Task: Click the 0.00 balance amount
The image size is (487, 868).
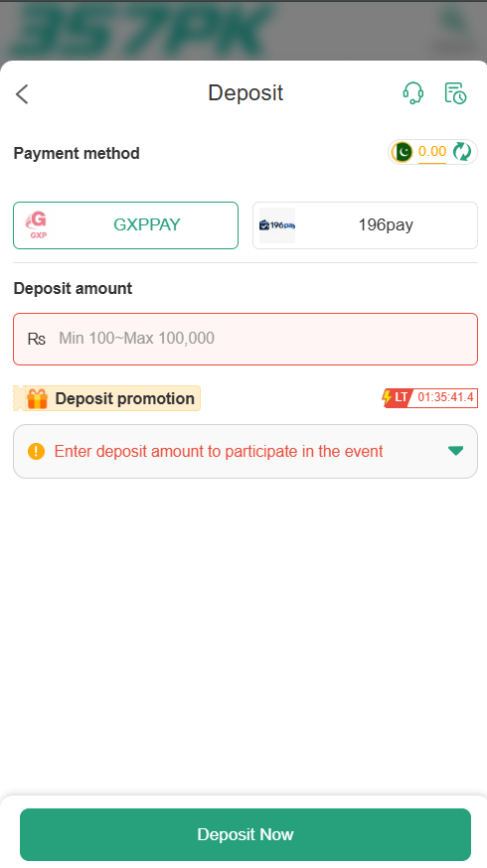Action: pos(432,151)
